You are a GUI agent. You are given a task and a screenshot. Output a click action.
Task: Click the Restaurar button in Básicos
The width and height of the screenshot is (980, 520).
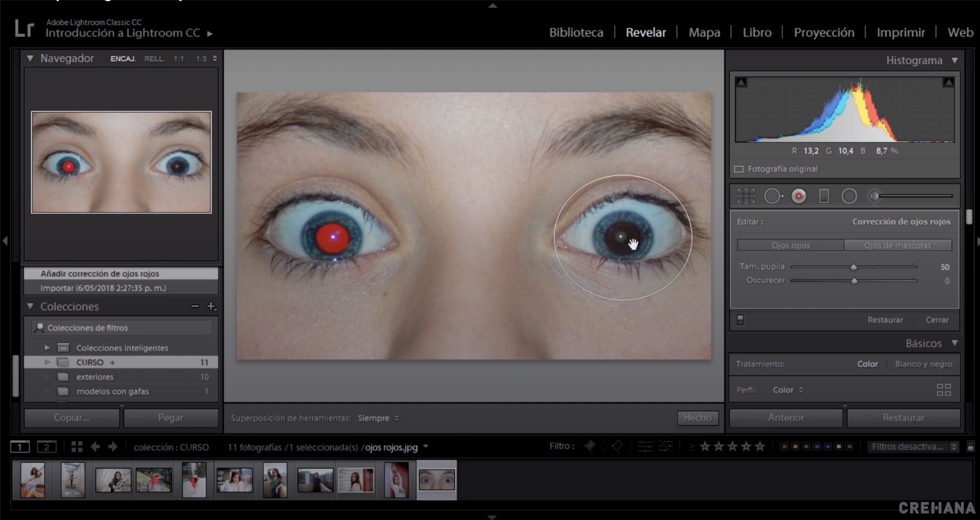point(904,418)
